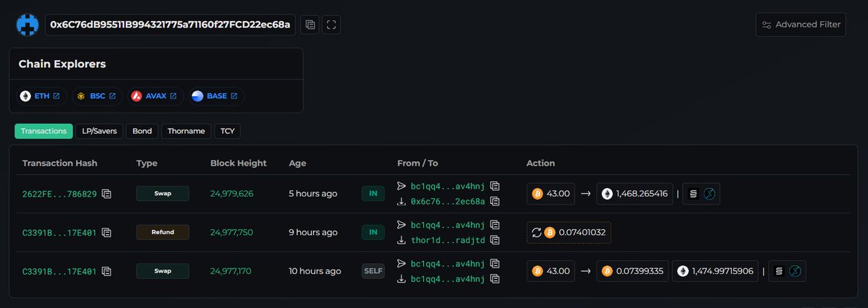
Task: Click the swap route icon in first row
Action: pyautogui.click(x=701, y=194)
